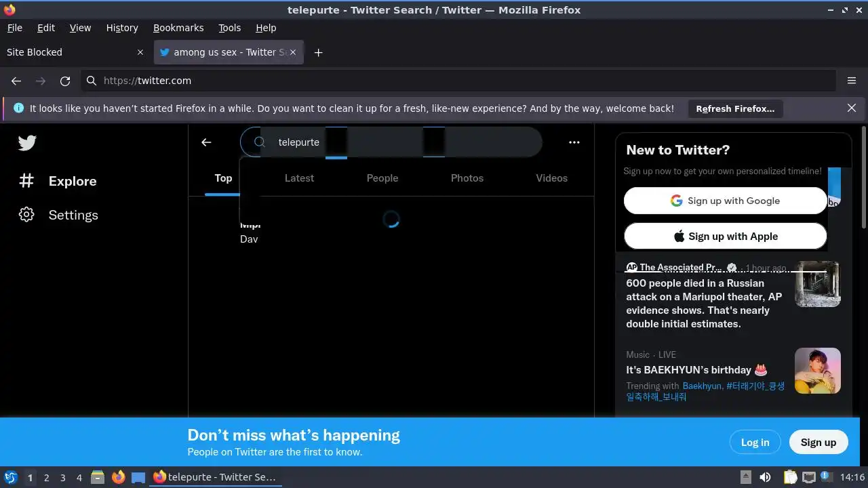The width and height of the screenshot is (868, 488).
Task: Open the History menu
Action: tap(122, 28)
